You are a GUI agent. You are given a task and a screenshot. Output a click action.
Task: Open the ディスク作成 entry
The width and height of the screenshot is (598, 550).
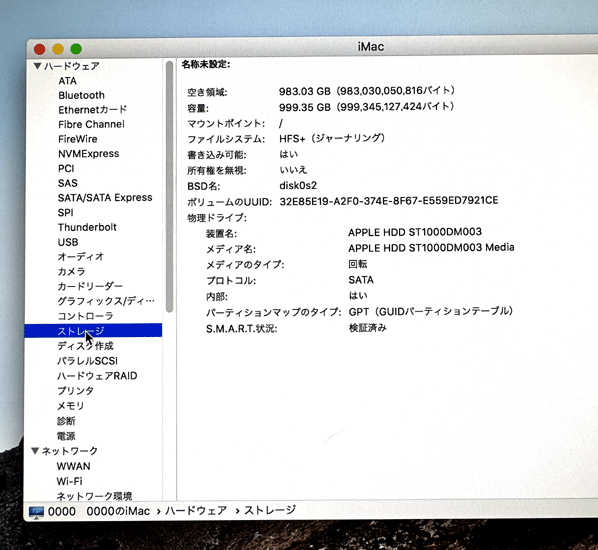(x=85, y=346)
